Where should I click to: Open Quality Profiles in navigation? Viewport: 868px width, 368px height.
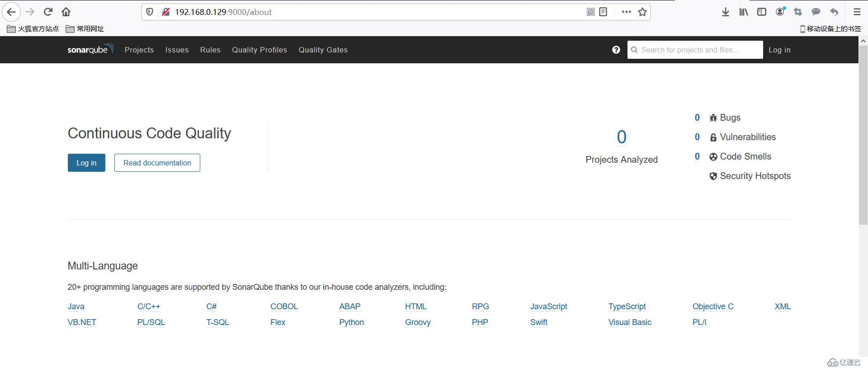click(x=259, y=50)
